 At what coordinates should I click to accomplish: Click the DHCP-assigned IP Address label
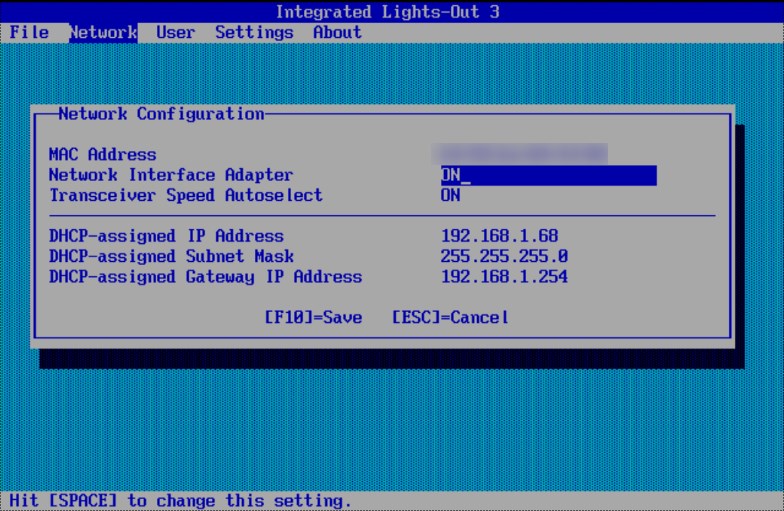[x=166, y=236]
